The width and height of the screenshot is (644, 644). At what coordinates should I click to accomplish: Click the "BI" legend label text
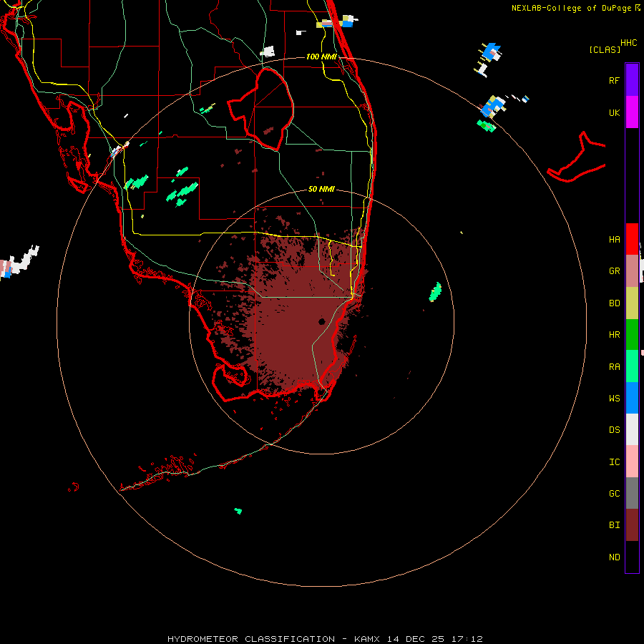pos(614,525)
